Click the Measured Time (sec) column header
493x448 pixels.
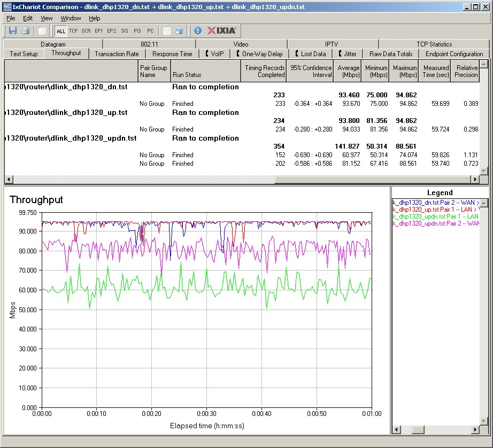coord(435,71)
